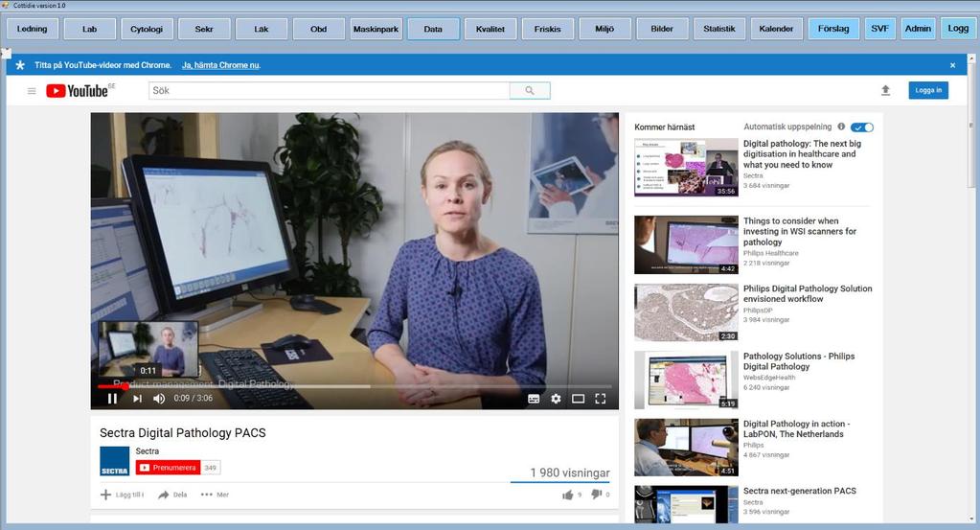Click the WebsEdgeHealth channel name
Image resolution: width=980 pixels, height=530 pixels.
[x=769, y=378]
